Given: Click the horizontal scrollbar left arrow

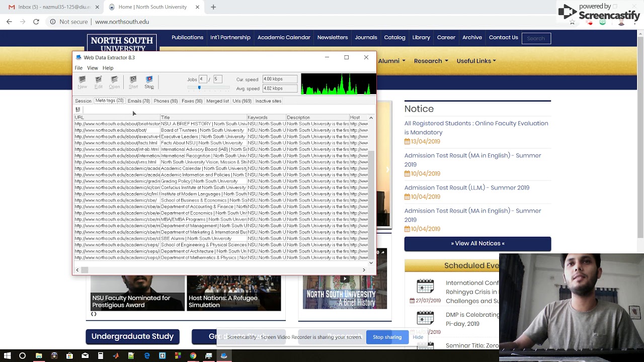Looking at the screenshot, I should (x=77, y=270).
